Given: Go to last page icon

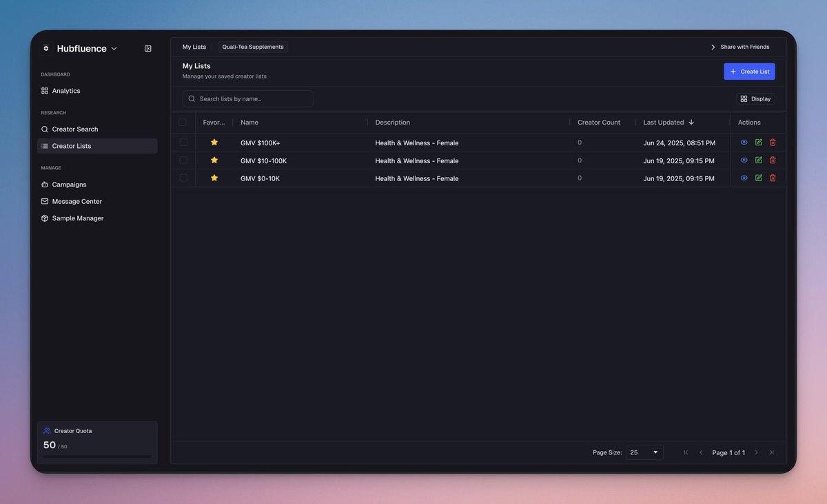Looking at the screenshot, I should pos(771,452).
